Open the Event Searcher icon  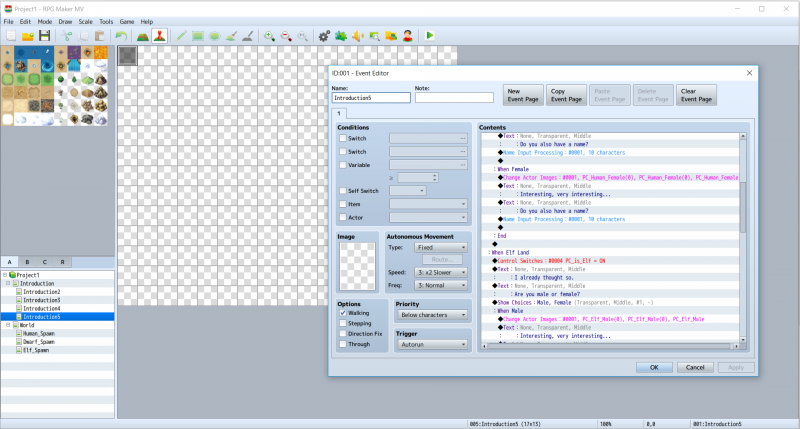point(374,36)
